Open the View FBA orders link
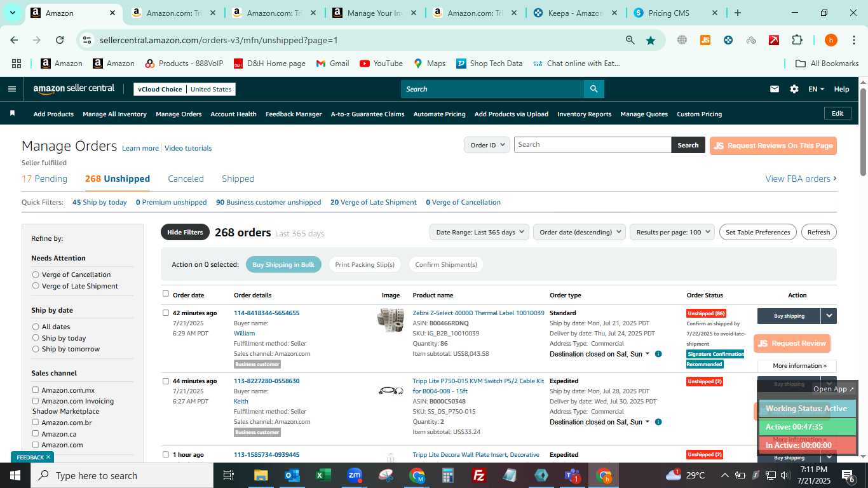The height and width of the screenshot is (488, 868). (x=801, y=179)
